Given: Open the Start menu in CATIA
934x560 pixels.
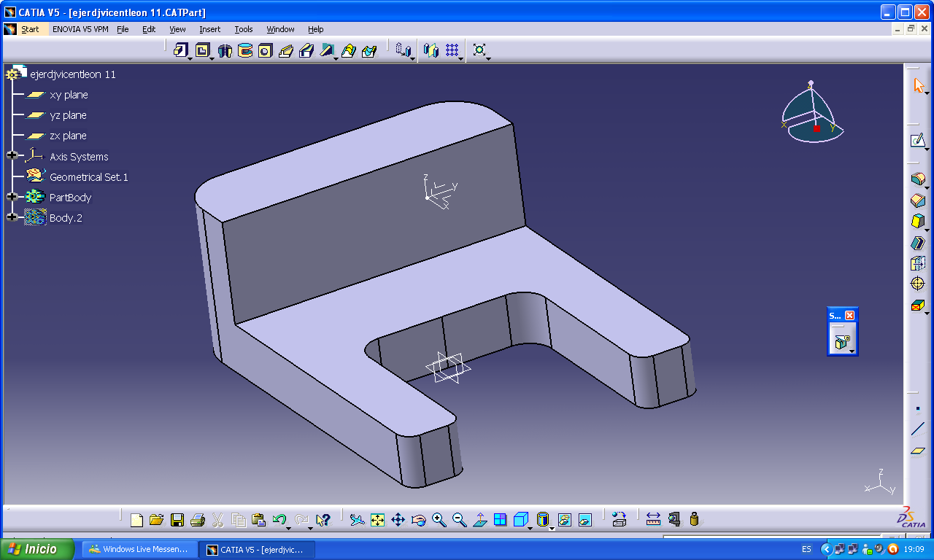Looking at the screenshot, I should 30,29.
